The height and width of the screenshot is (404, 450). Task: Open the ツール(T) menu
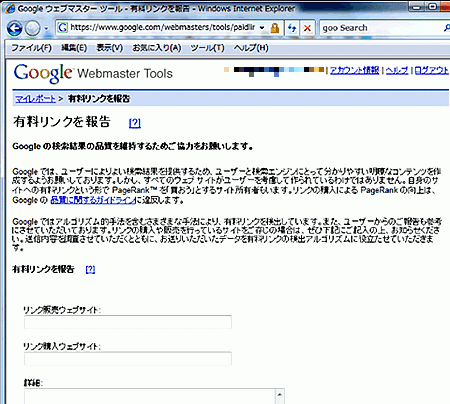click(207, 48)
